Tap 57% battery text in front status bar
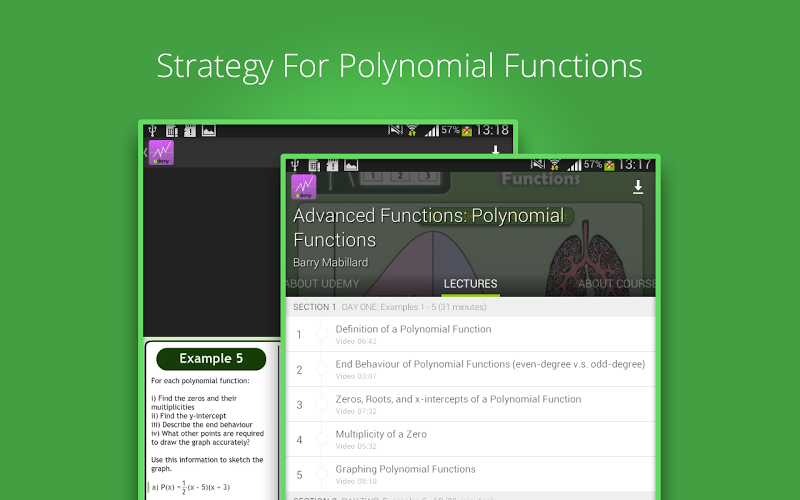This screenshot has height=500, width=800. click(x=593, y=164)
